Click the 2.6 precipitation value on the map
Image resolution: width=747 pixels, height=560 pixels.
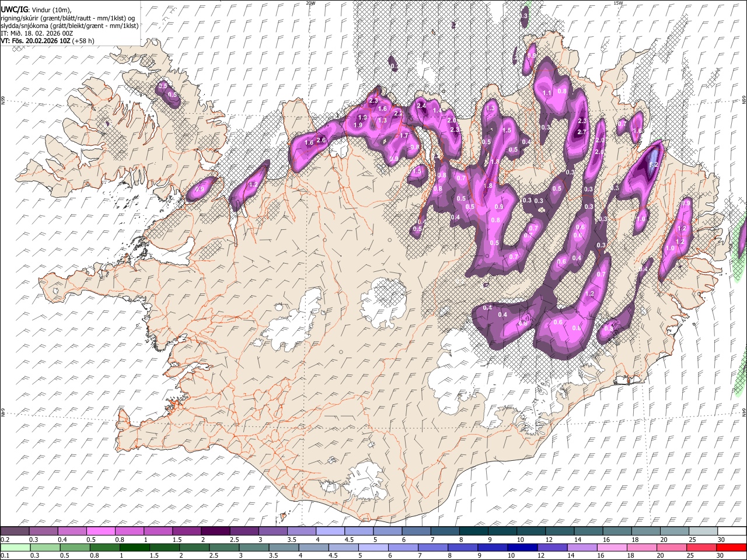point(320,141)
